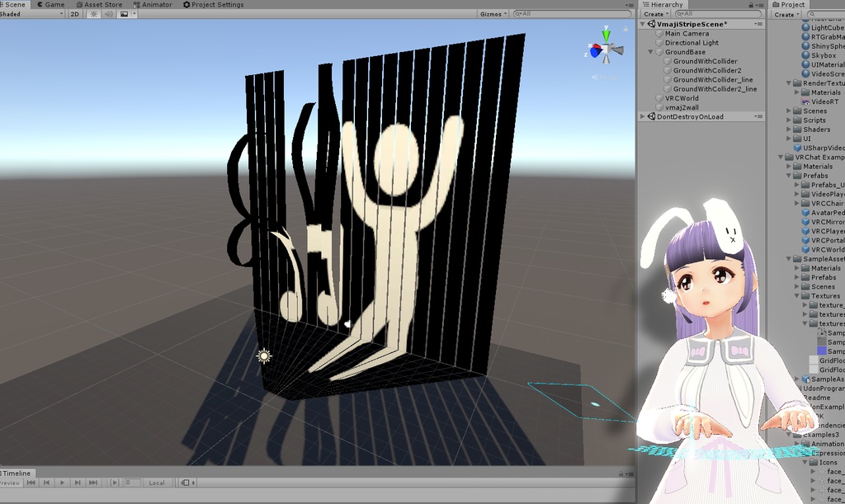Image resolution: width=845 pixels, height=504 pixels.
Task: Toggle 2D view mode
Action: 75,13
